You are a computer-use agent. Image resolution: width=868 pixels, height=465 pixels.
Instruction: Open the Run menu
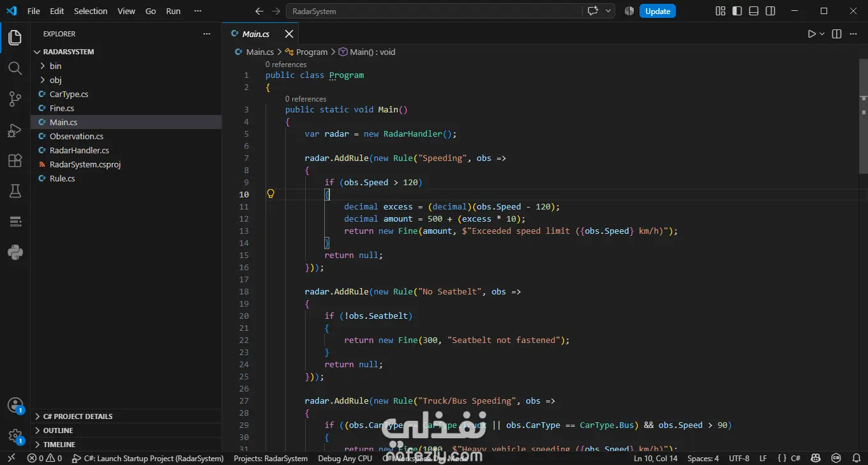(173, 11)
